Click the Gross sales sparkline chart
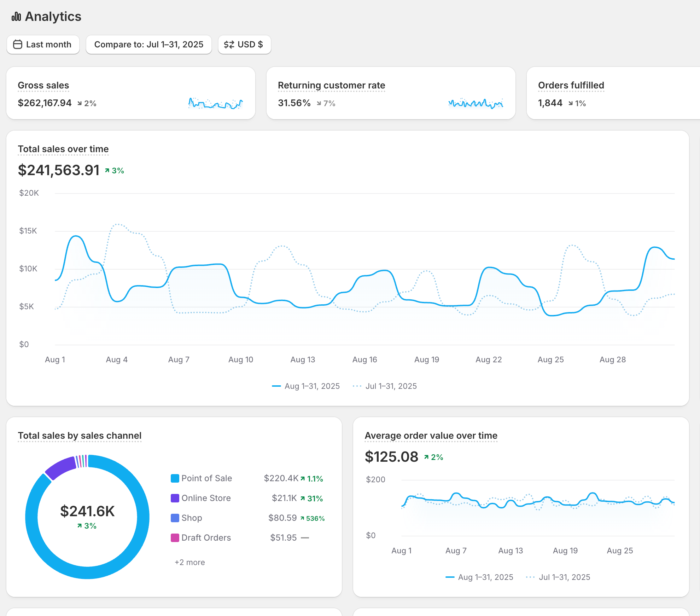700x616 pixels. click(215, 103)
